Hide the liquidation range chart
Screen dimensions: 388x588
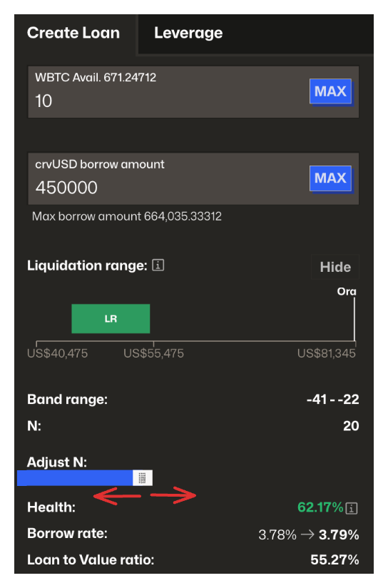[335, 267]
